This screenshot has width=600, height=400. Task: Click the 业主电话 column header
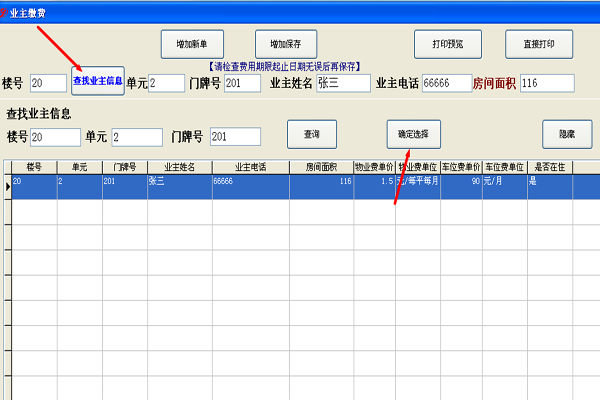(251, 167)
